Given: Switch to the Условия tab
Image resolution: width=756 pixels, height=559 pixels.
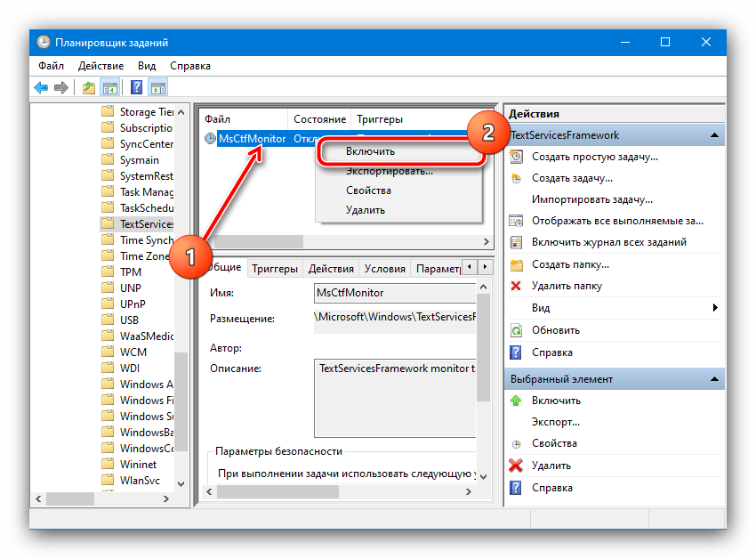Looking at the screenshot, I should click(385, 269).
